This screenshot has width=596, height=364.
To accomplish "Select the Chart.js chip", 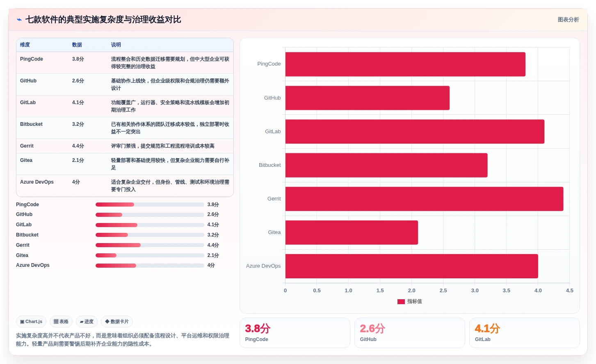I will pyautogui.click(x=31, y=322).
